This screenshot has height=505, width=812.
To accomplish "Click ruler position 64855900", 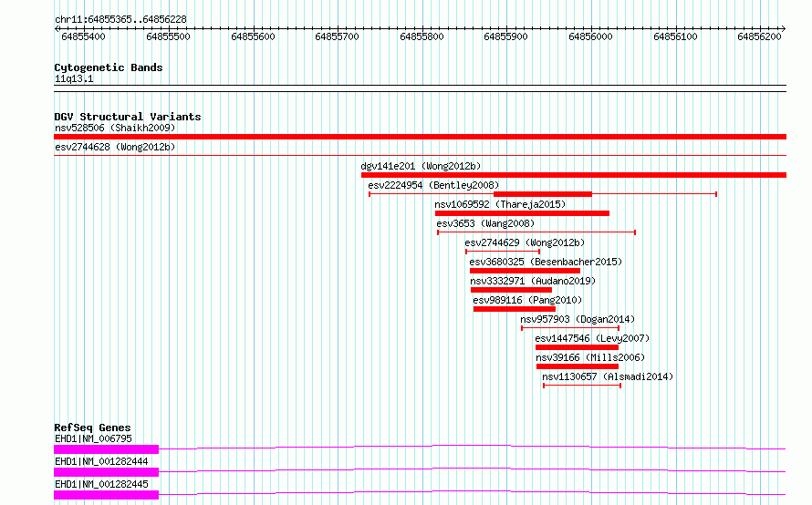I will point(506,36).
